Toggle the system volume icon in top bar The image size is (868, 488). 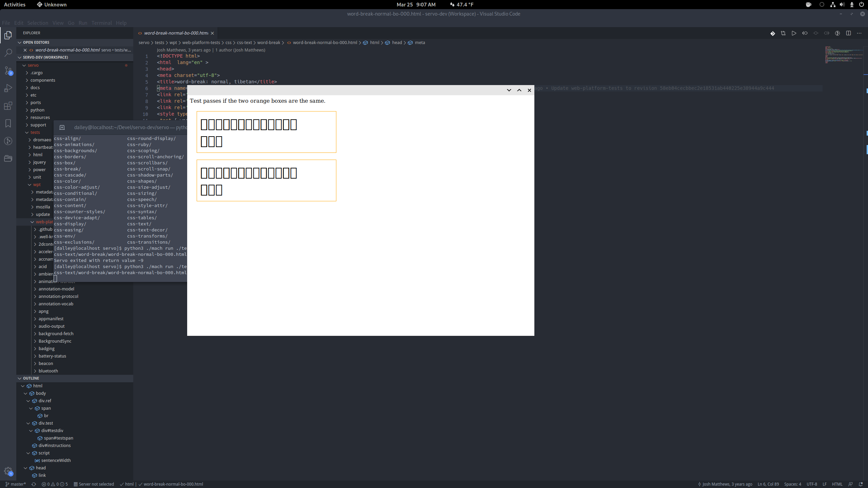point(842,5)
